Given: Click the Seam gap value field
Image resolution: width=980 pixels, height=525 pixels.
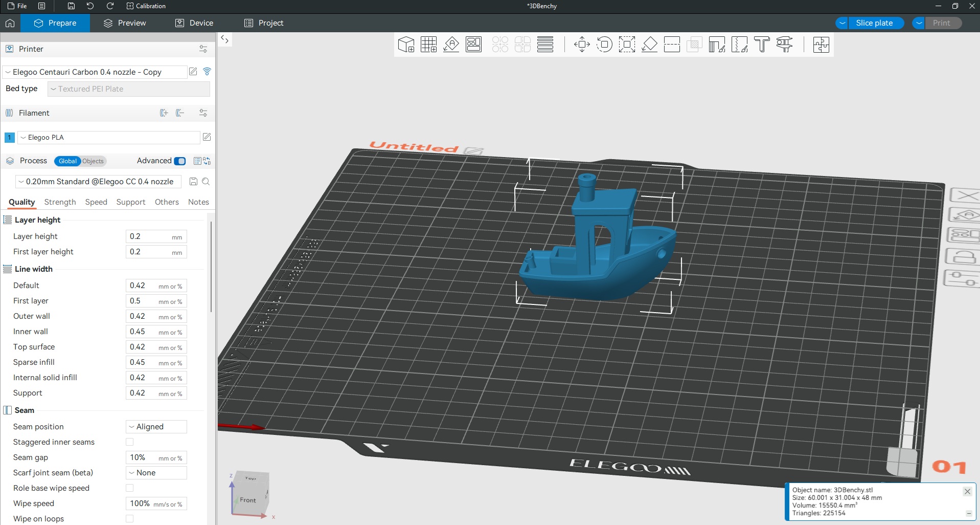Looking at the screenshot, I should [x=156, y=457].
